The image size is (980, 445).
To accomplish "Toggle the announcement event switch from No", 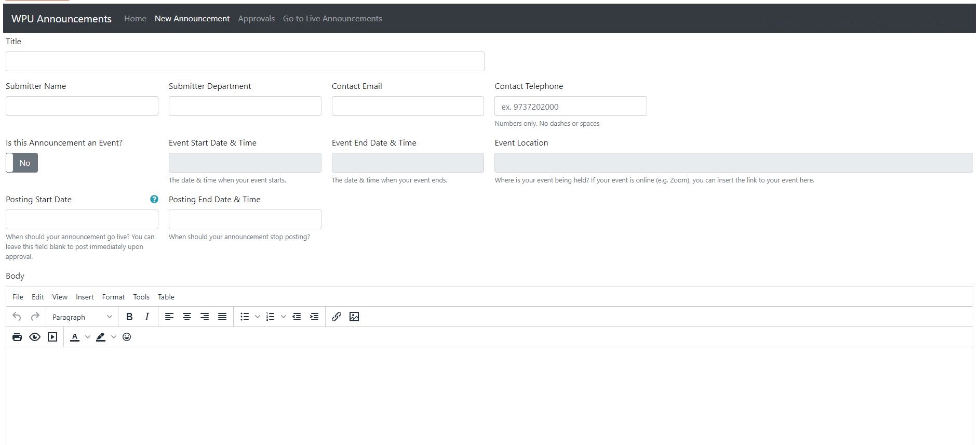I will [22, 163].
